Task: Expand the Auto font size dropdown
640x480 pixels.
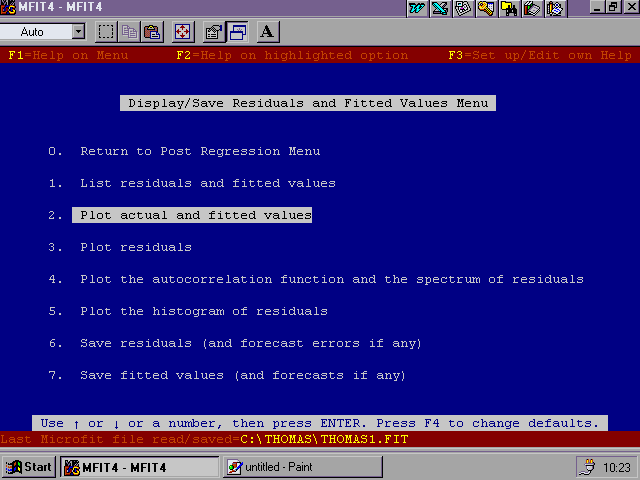Action: pos(77,32)
